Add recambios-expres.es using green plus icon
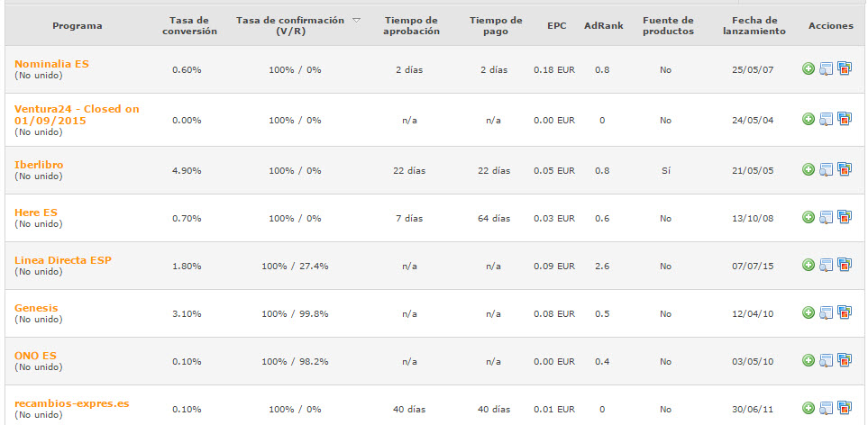 tap(809, 409)
